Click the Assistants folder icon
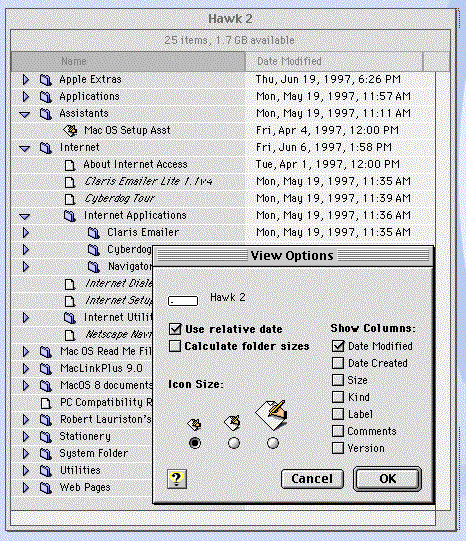 [x=46, y=114]
